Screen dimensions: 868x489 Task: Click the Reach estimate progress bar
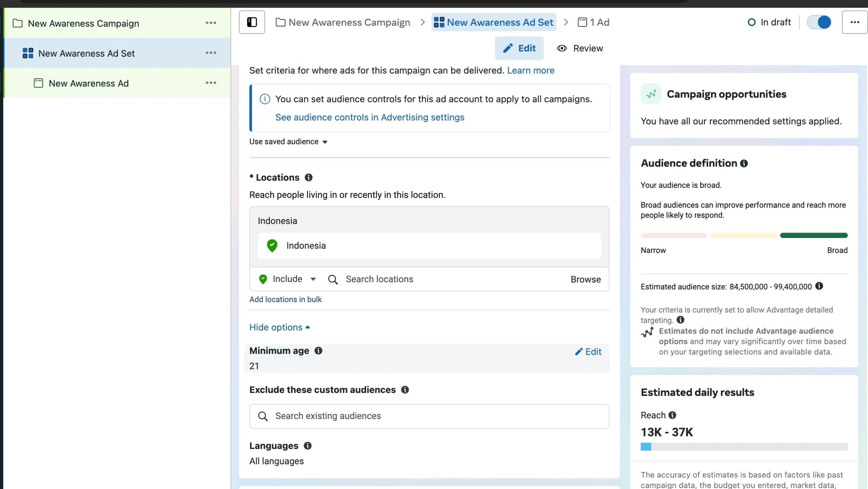[x=744, y=447]
